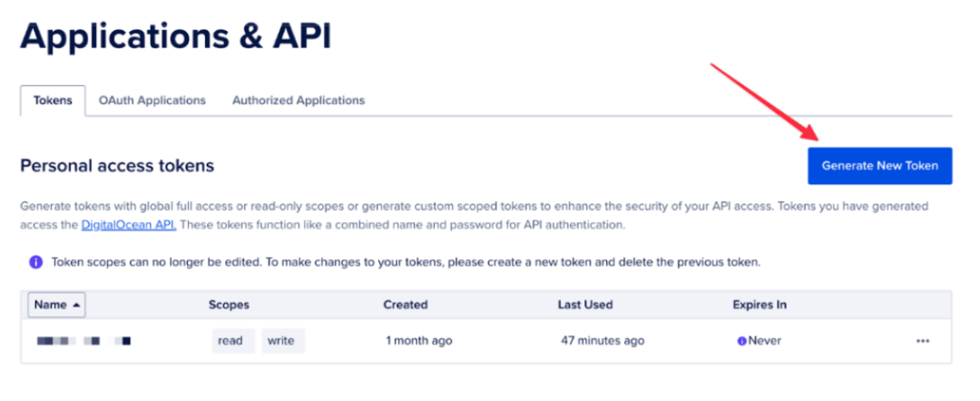Click the 'Never' expiry value
980x401 pixels.
click(x=765, y=341)
